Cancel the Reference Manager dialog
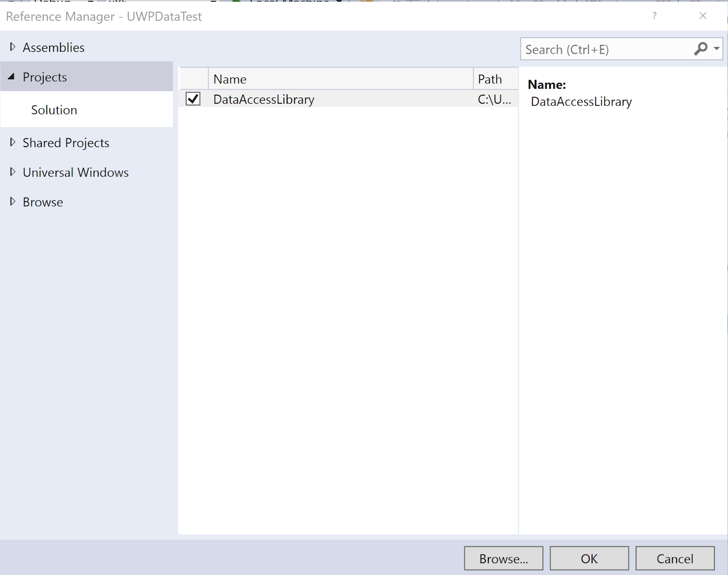The width and height of the screenshot is (728, 575). 675,558
